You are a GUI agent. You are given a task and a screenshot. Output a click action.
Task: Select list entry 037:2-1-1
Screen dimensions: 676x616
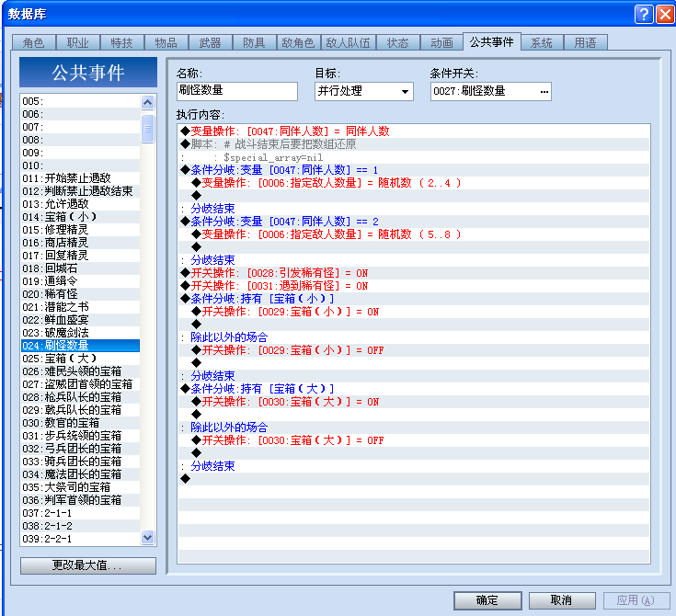(81, 513)
